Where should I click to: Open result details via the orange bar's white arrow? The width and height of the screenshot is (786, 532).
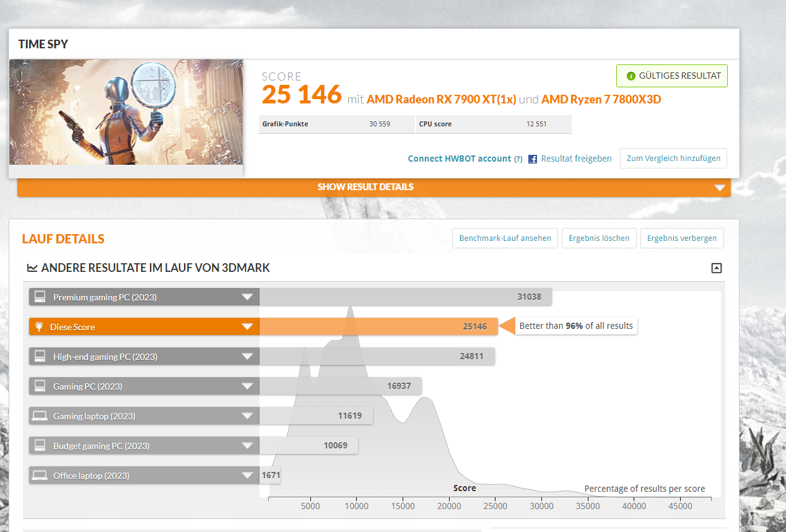719,188
